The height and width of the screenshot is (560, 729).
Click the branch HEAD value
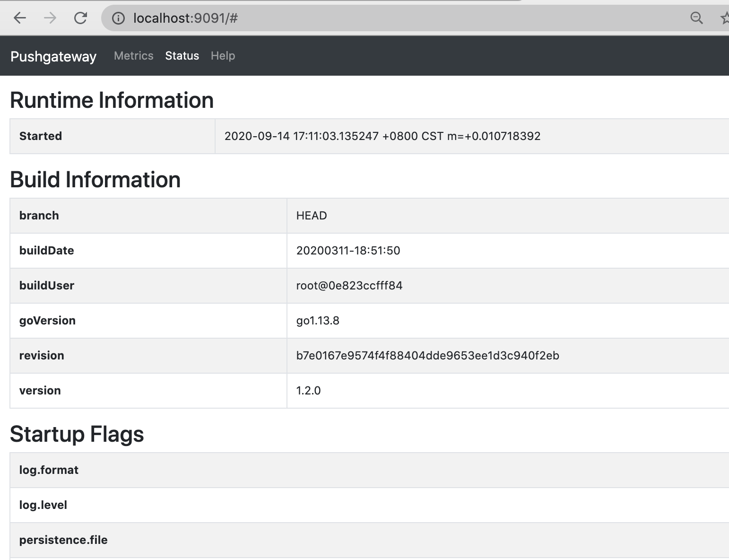[x=312, y=216]
